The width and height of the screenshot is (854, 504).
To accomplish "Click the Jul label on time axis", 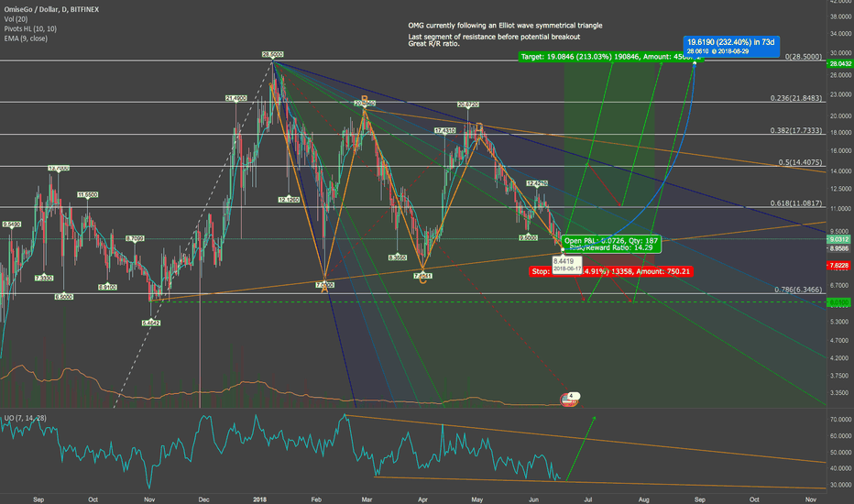I will pos(587,499).
